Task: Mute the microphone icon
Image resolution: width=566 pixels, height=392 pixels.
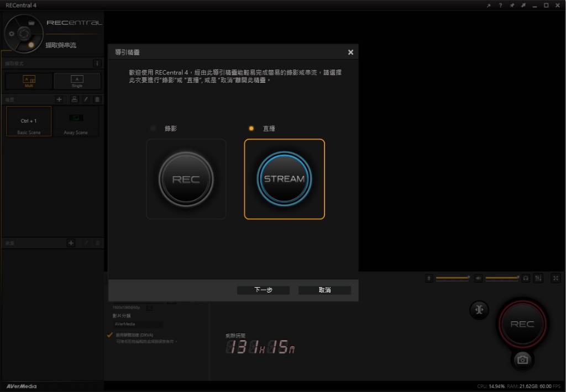Action: (x=429, y=278)
